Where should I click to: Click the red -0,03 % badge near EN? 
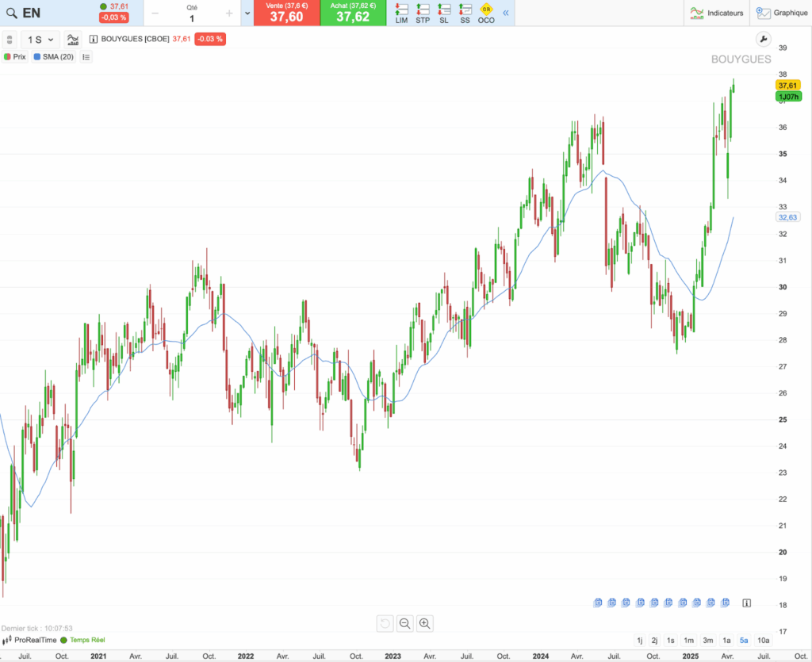tap(113, 17)
